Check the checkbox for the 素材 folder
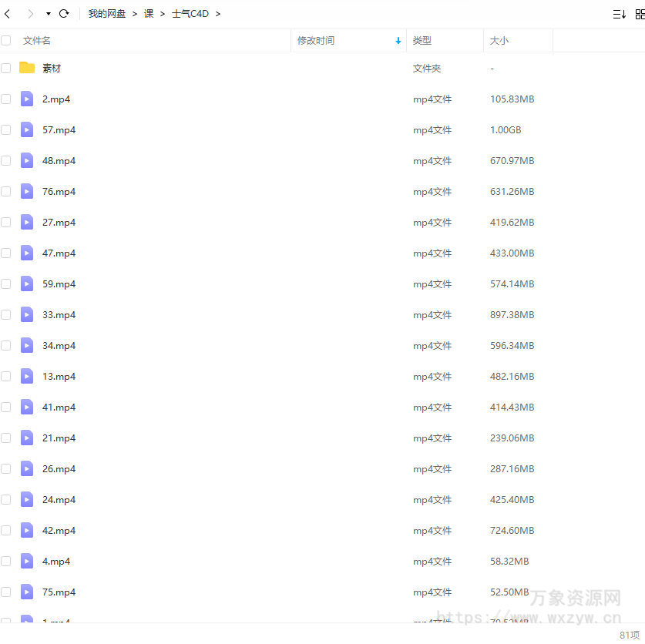Image resolution: width=645 pixels, height=644 pixels. tap(6, 68)
